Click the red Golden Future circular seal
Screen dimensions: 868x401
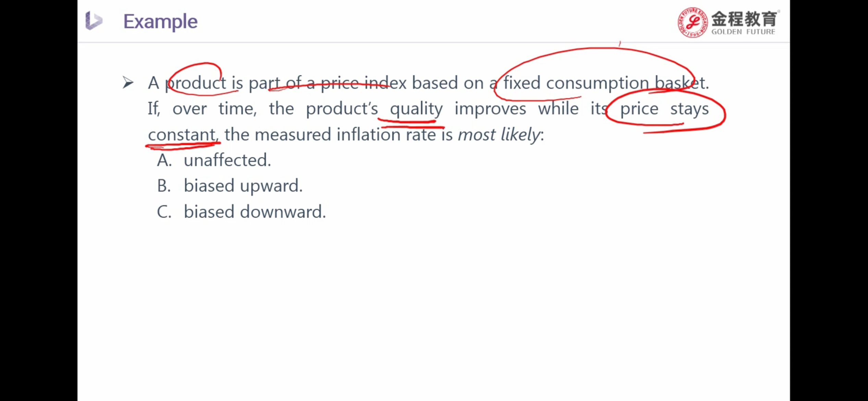[x=692, y=22]
